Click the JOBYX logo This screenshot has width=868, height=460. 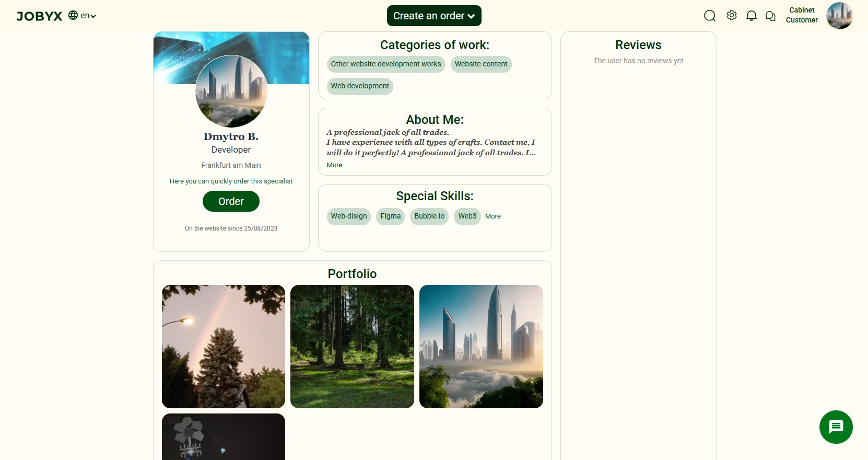coord(39,16)
